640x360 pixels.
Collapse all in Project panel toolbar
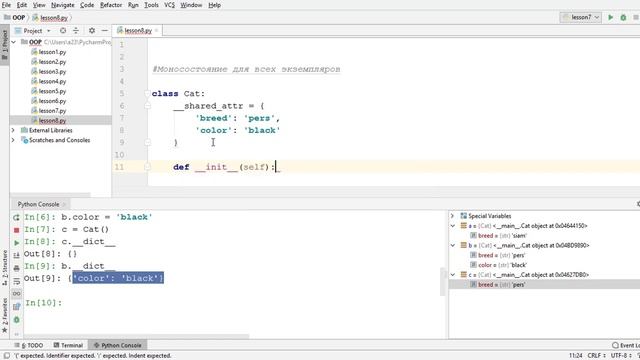[76, 31]
